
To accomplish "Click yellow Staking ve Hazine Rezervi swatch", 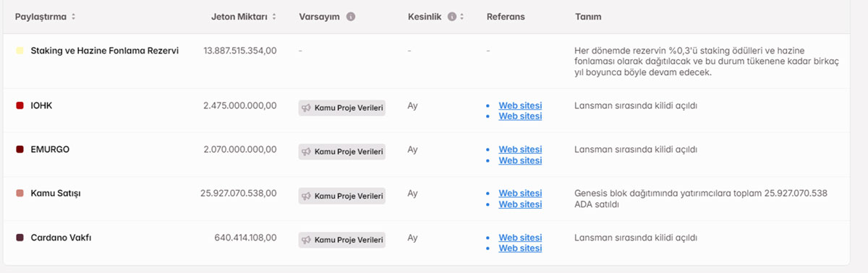I will pyautogui.click(x=20, y=51).
